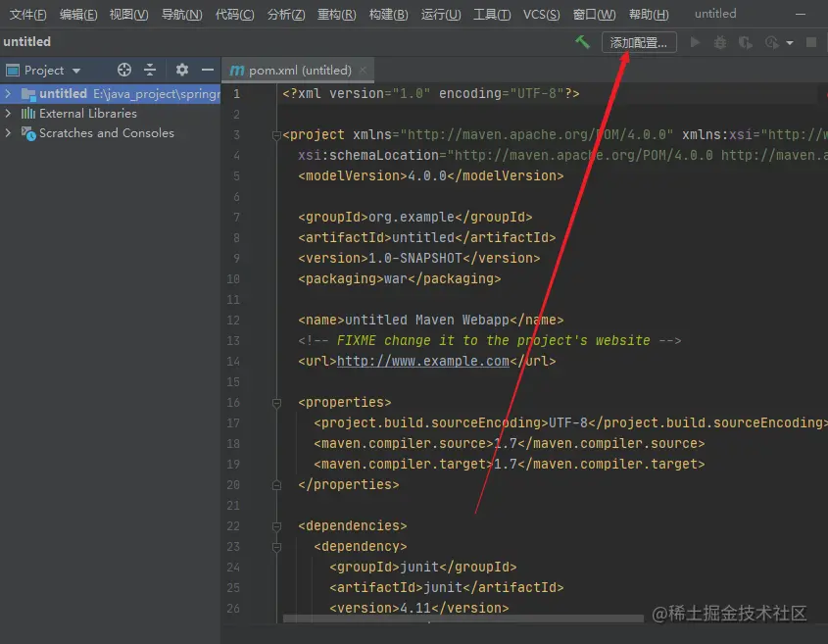
Task: Open the 文件(F) menu
Action: tap(27, 14)
